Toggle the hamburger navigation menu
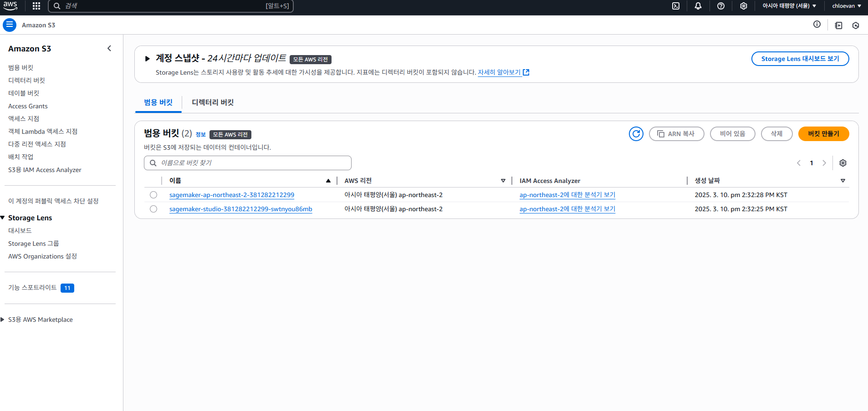This screenshot has width=868, height=411. click(x=10, y=25)
